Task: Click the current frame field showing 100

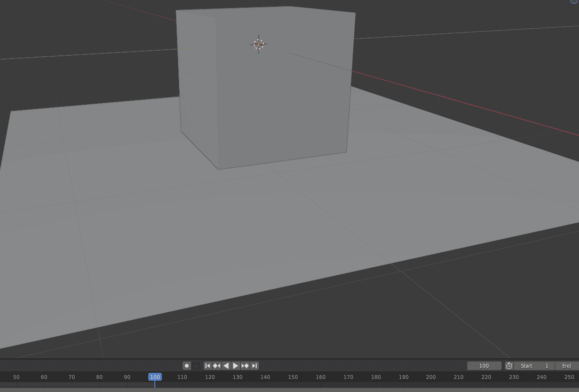Action: 484,366
